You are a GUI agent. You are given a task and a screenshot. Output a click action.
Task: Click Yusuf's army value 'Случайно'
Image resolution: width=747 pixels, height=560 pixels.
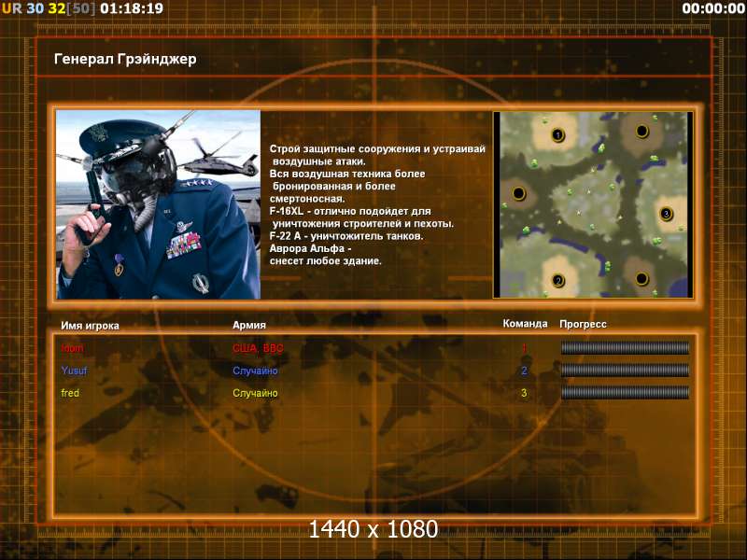255,371
